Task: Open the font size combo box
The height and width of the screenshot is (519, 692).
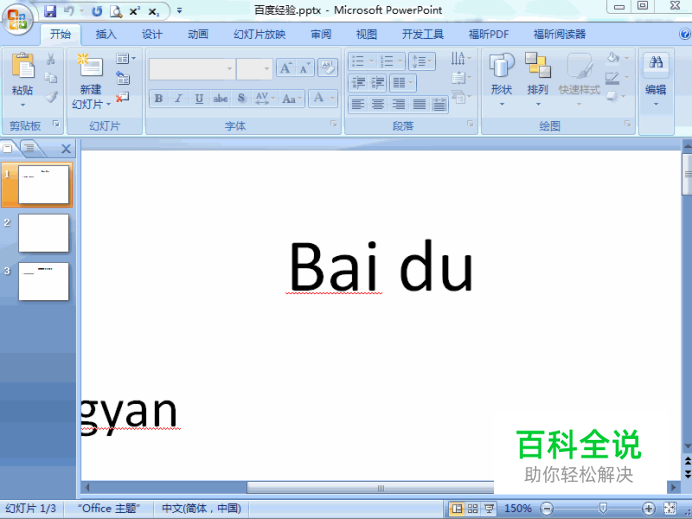Action: click(254, 69)
